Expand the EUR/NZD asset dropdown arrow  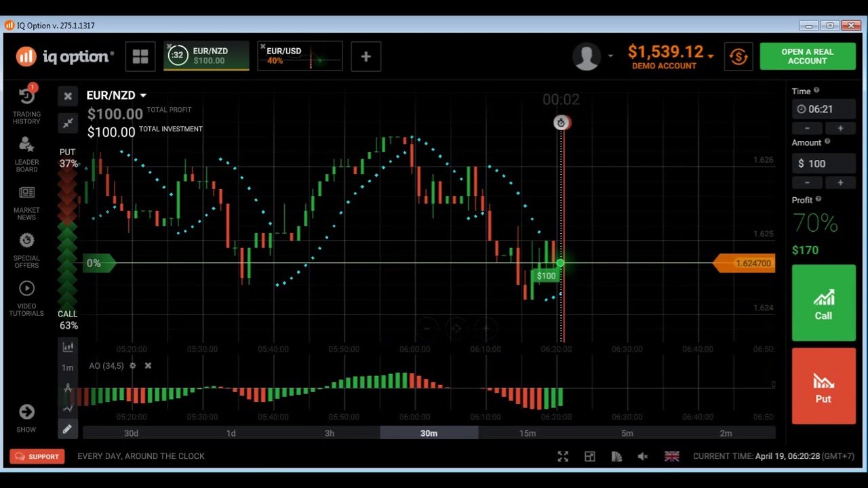click(x=143, y=96)
